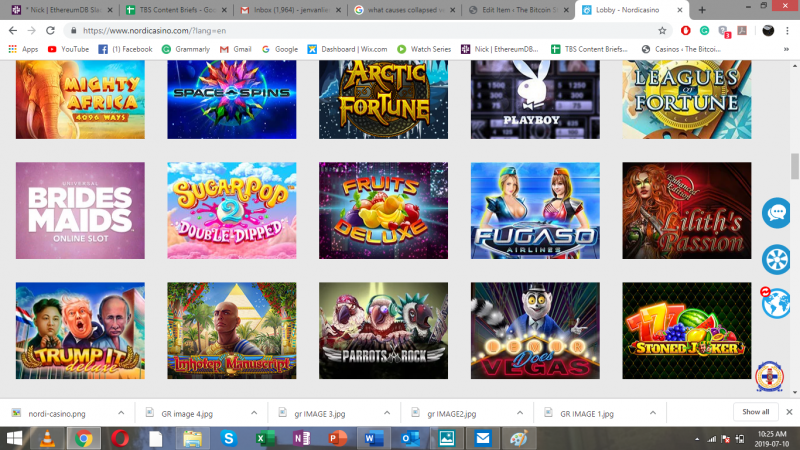Close the Lobby - Nordicasino tab
The width and height of the screenshot is (800, 450).
[680, 10]
